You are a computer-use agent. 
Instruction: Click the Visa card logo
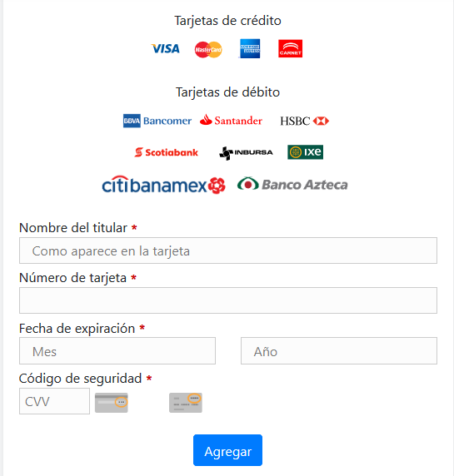tap(166, 48)
